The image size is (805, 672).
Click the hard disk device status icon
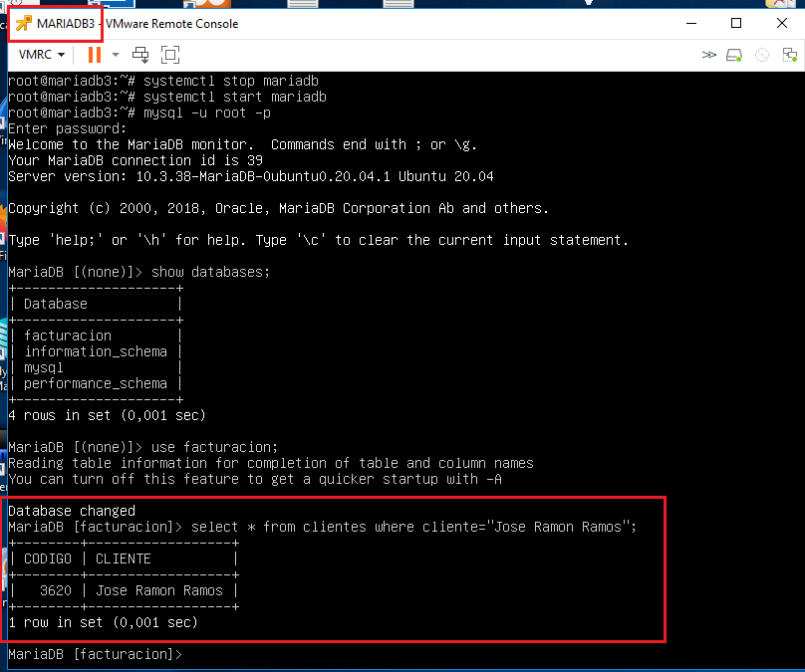click(x=734, y=55)
